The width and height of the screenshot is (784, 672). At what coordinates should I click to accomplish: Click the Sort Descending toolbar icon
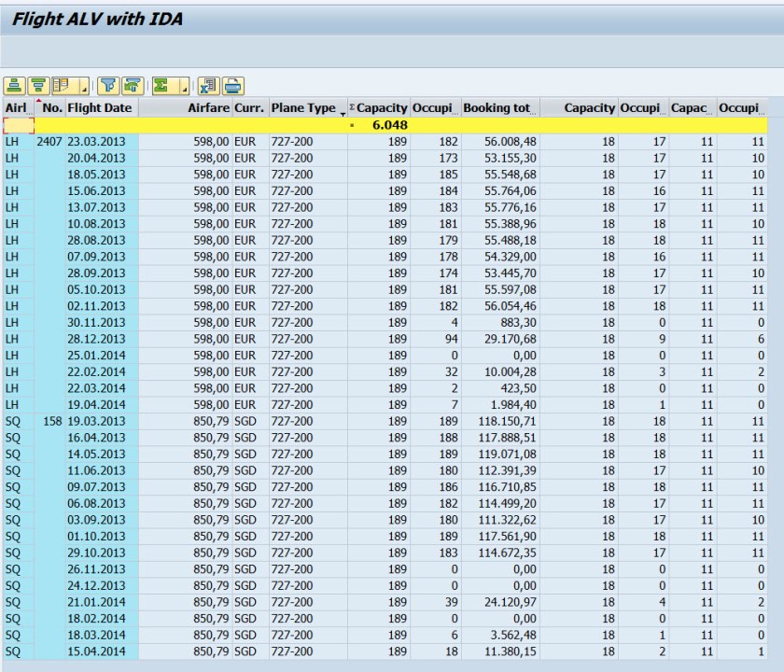click(38, 86)
